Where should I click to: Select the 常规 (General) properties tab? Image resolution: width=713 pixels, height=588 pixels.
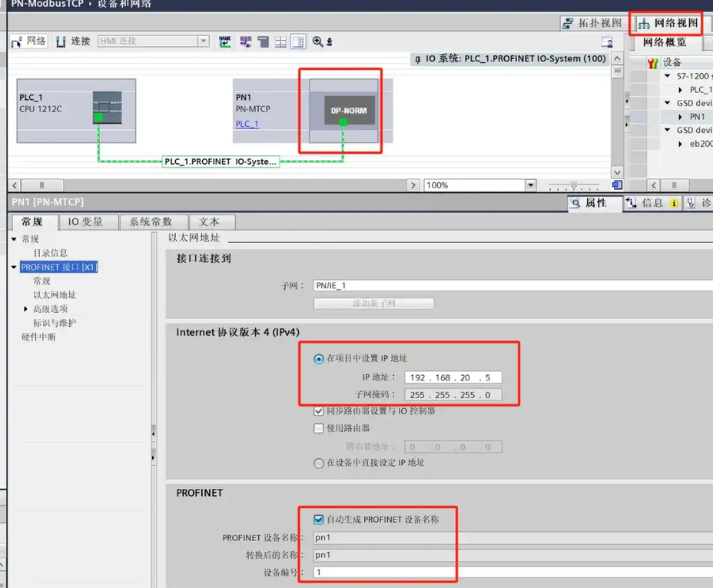pyautogui.click(x=32, y=222)
